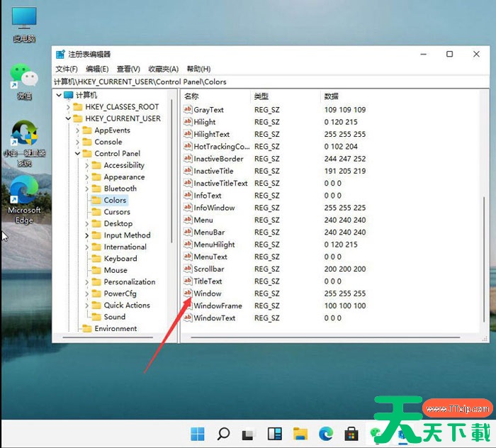This screenshot has width=496, height=448.
Task: Select the Environment folder icon
Action: (86, 328)
